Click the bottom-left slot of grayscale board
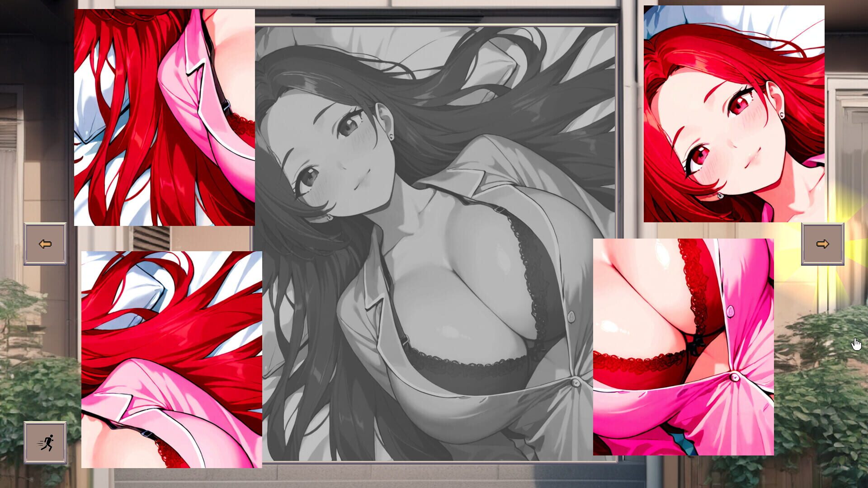 346,352
